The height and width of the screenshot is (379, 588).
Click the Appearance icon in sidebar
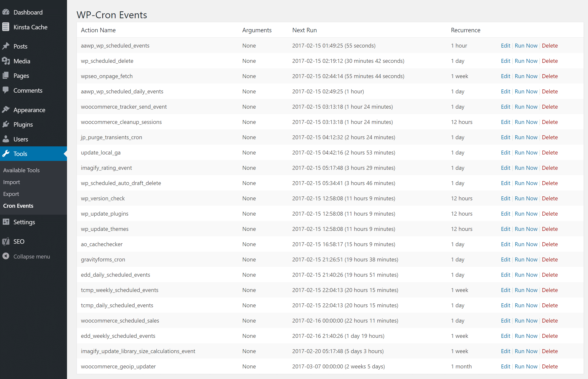click(6, 110)
